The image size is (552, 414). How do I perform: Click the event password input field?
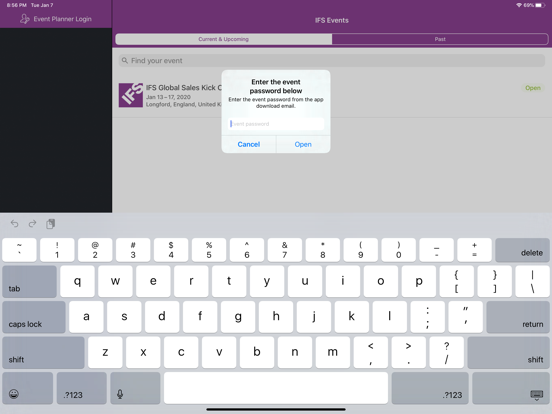point(276,124)
